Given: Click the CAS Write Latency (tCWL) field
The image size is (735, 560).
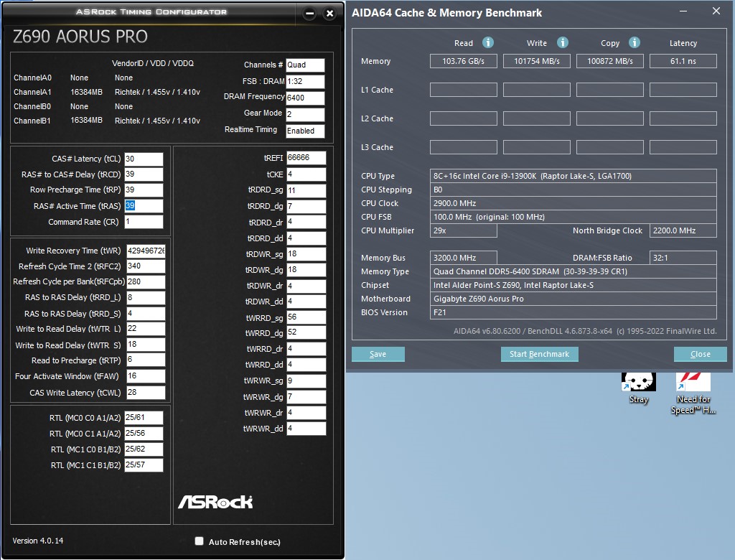Looking at the screenshot, I should point(146,393).
